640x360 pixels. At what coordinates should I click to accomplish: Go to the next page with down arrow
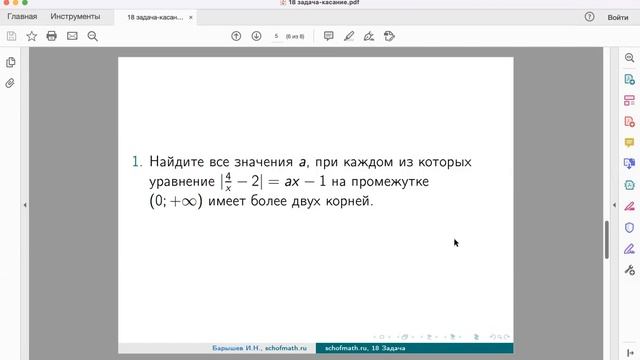tap(256, 36)
